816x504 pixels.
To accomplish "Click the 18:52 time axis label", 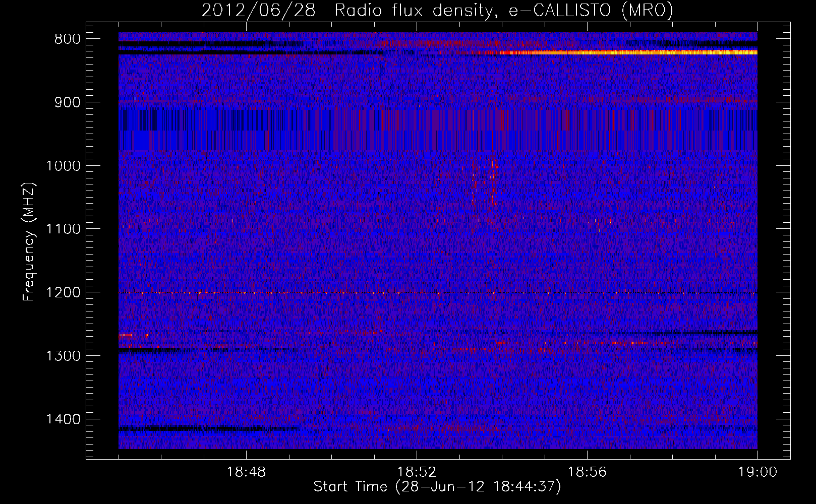I will click(x=417, y=472).
